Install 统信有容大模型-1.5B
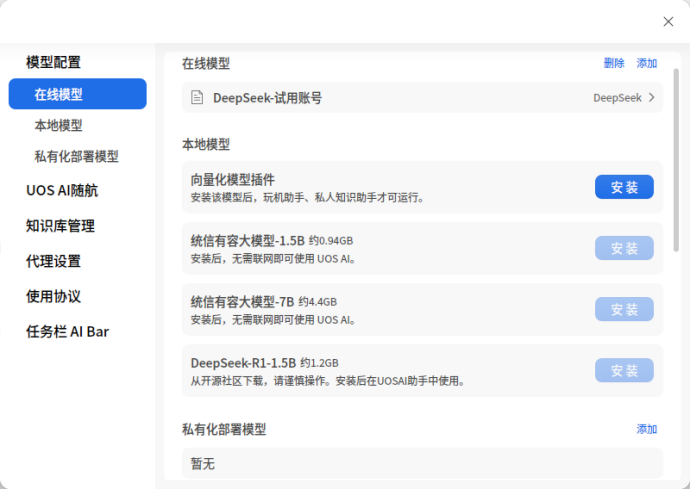Screen dimensions: 690x489 tap(624, 248)
